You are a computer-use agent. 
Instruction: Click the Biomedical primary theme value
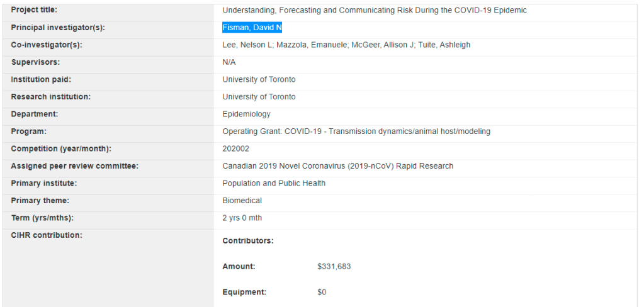pos(242,201)
